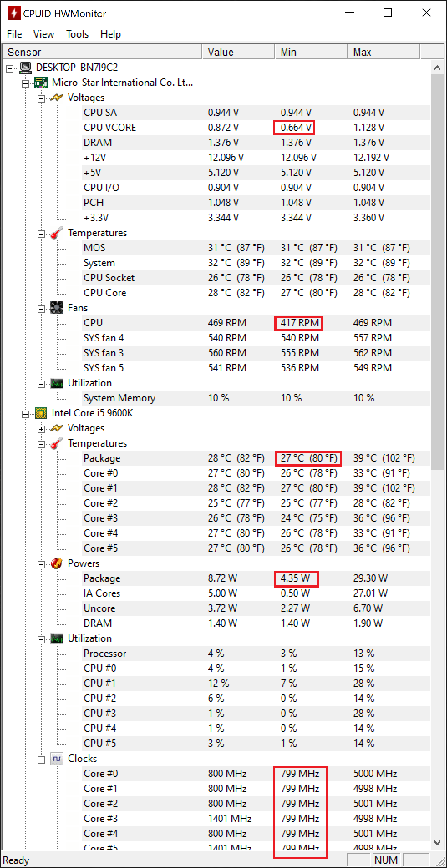Click the flame icon beside Powers
Image resolution: width=447 pixels, height=868 pixels.
(x=57, y=563)
